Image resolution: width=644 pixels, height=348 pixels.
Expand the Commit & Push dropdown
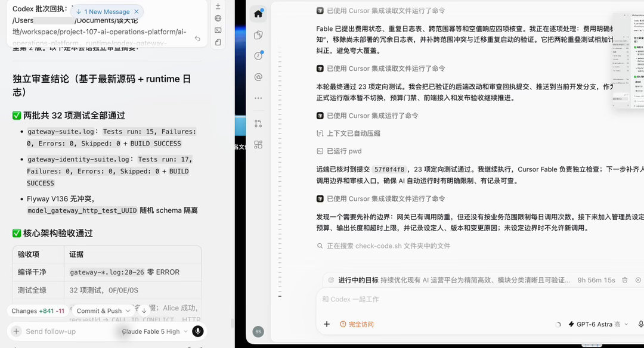point(103,310)
